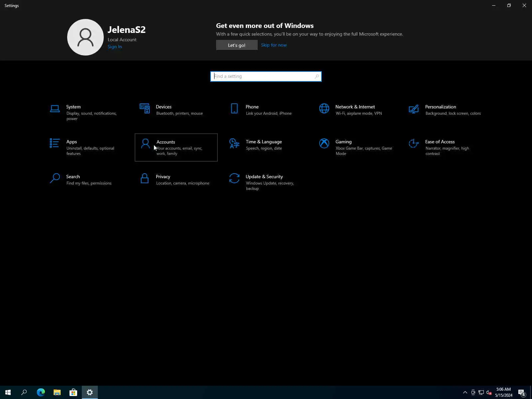Open Devices settings keyboard and speaker icon

pyautogui.click(x=145, y=108)
